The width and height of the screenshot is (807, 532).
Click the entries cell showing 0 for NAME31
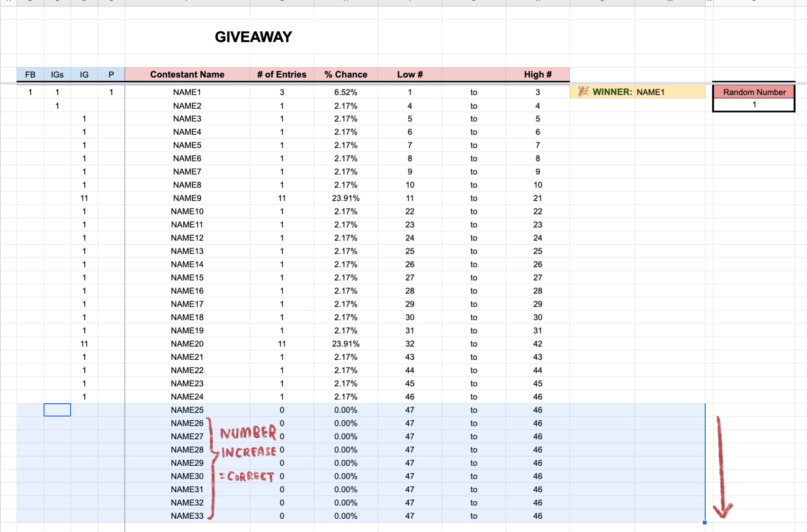tap(282, 490)
